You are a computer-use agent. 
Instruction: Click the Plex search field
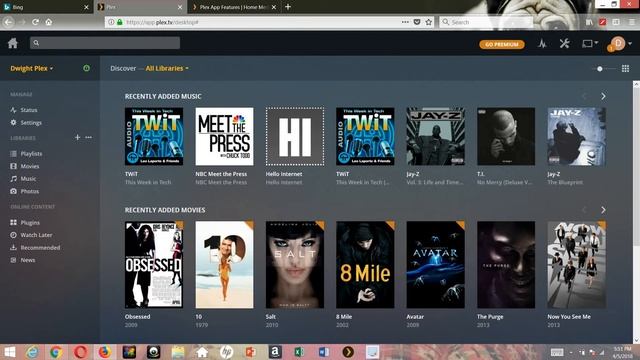(x=104, y=42)
